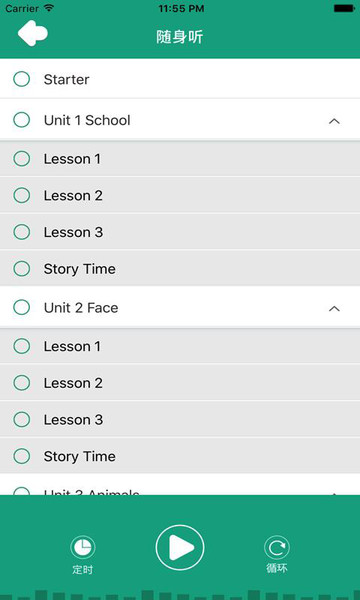Collapse the Unit 1 School section chevron
Image resolution: width=360 pixels, height=600 pixels.
[x=334, y=121]
